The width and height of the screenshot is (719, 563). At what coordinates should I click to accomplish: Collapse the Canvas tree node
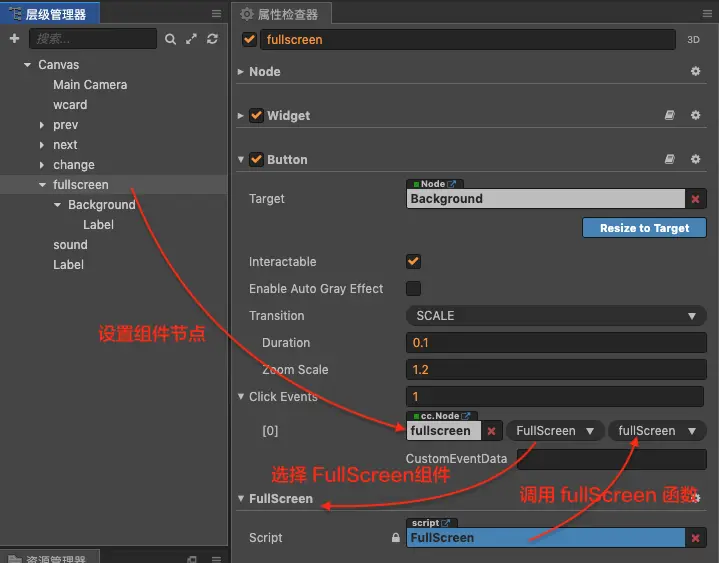27,65
